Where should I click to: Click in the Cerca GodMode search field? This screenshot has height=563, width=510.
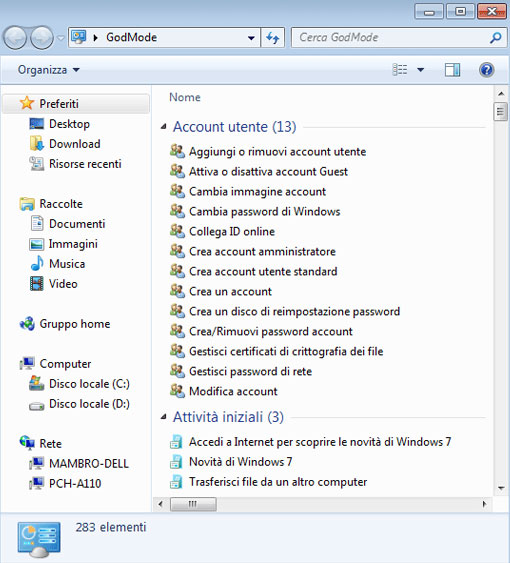click(x=390, y=37)
